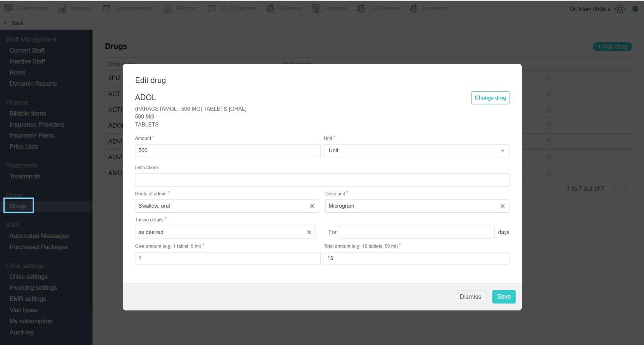
Task: Open the settings gear icon
Action: click(620, 8)
